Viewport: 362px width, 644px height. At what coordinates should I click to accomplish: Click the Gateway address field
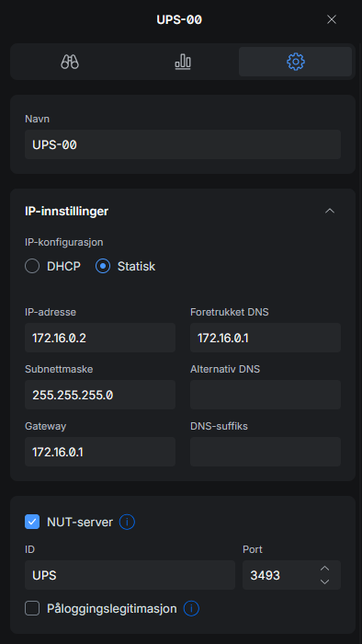point(100,452)
